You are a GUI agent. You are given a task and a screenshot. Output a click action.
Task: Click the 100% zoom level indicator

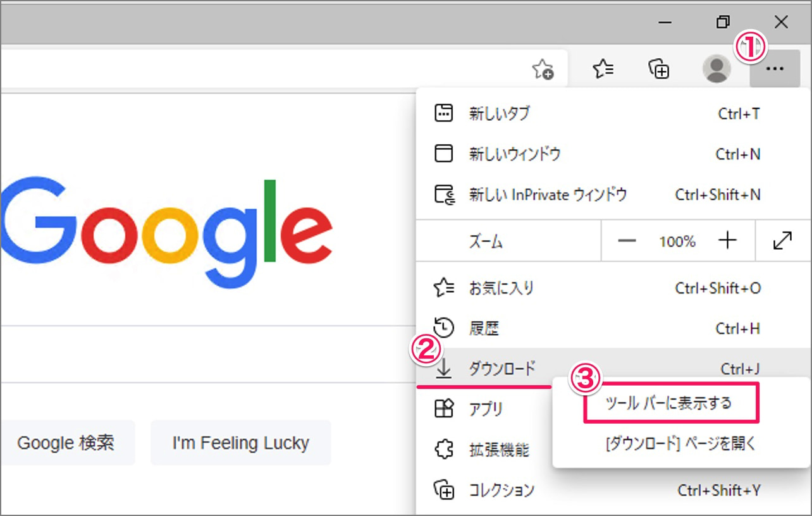coord(677,240)
